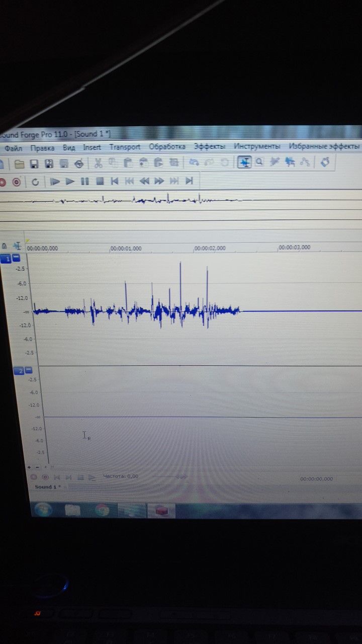
Task: Click the Частота: 0,00 rate display
Action: [120, 476]
